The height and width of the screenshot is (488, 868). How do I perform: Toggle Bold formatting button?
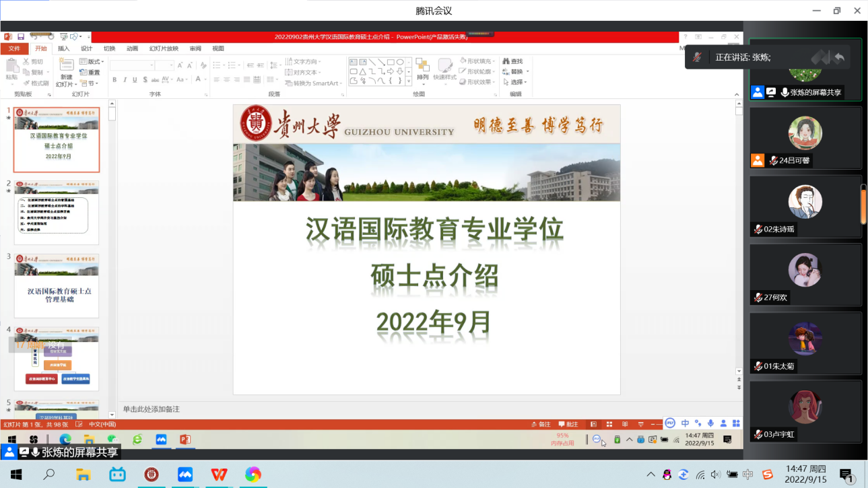[114, 79]
